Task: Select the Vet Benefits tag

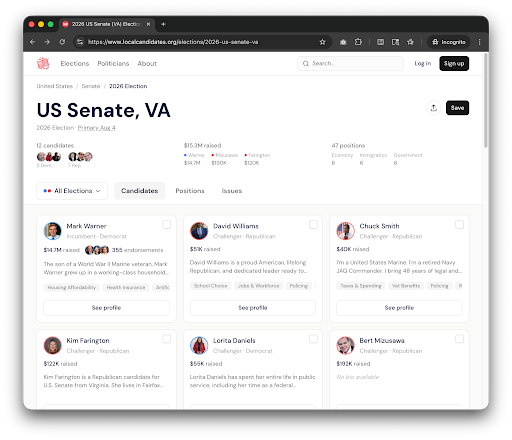Action: point(406,286)
